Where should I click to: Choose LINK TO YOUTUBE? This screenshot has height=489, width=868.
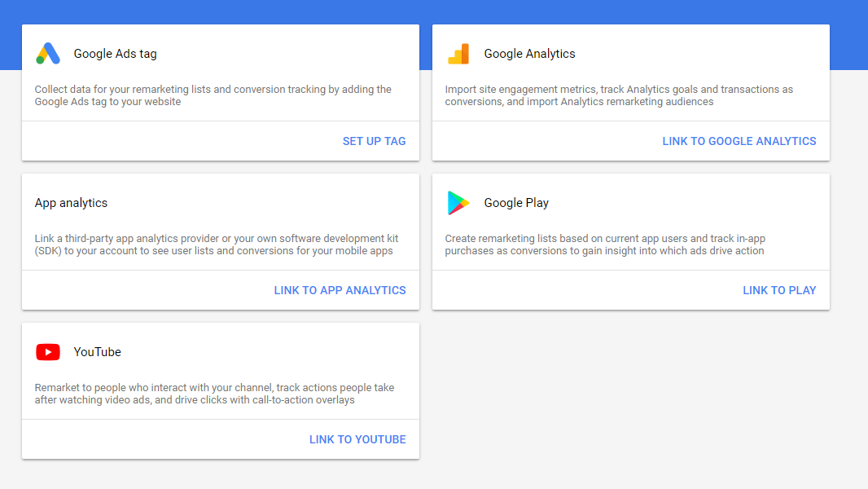pos(357,439)
